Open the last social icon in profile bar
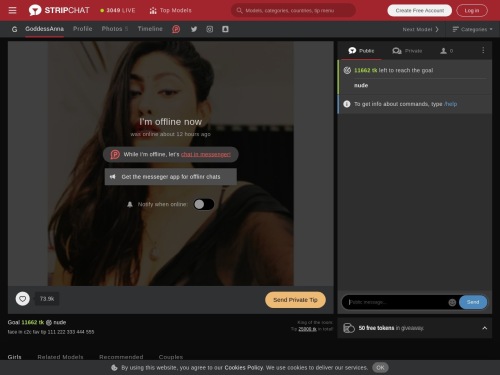This screenshot has height=375, width=500. [225, 29]
